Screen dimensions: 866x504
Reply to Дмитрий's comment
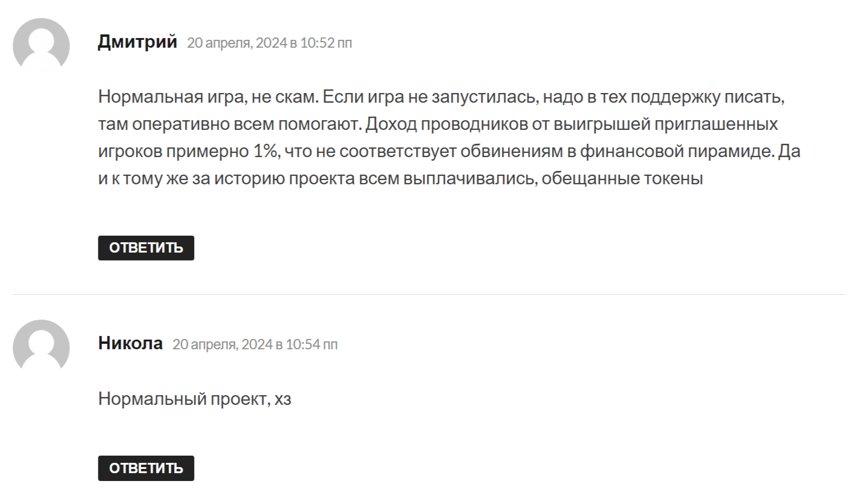146,248
